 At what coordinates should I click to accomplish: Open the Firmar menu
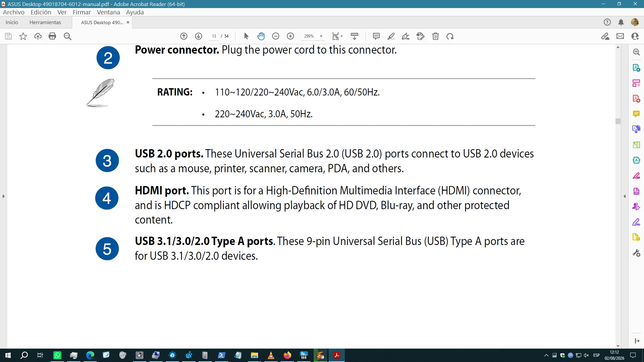pos(82,12)
